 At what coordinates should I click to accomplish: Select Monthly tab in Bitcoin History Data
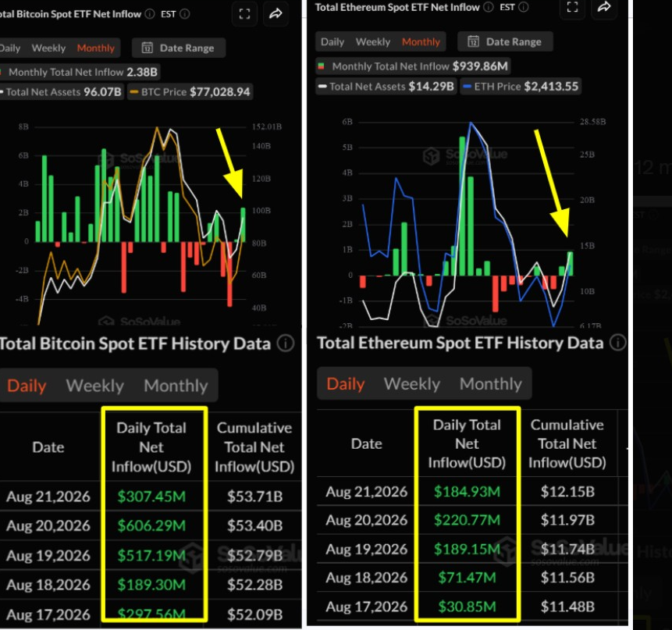(x=176, y=386)
